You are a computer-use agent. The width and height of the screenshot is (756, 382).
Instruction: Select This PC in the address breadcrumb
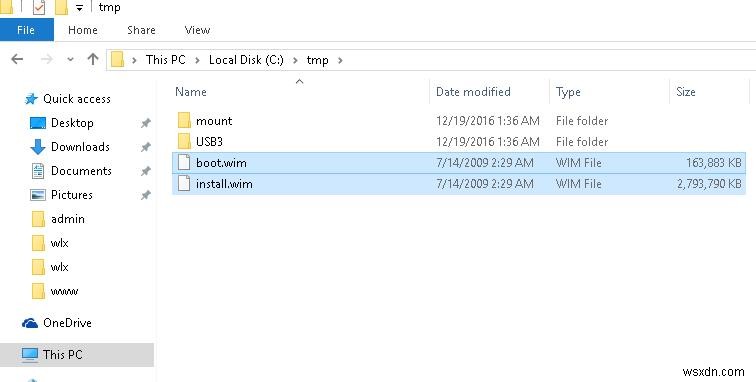(x=165, y=60)
